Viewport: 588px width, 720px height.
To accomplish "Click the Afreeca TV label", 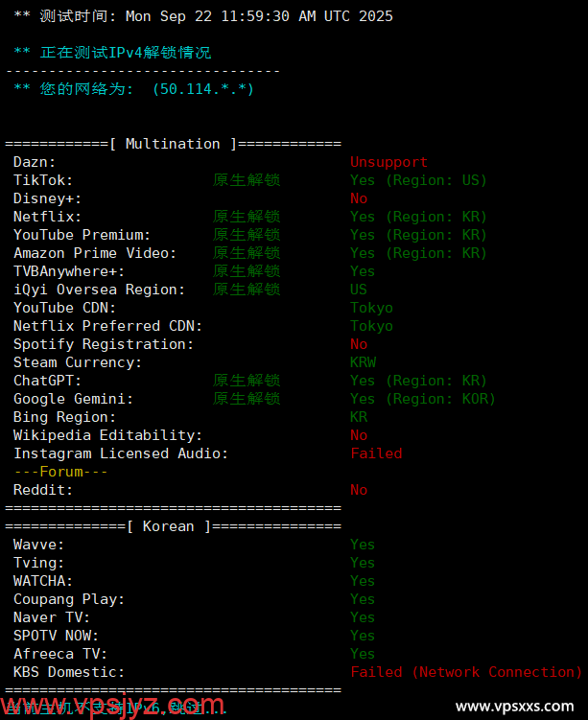I will [60, 654].
